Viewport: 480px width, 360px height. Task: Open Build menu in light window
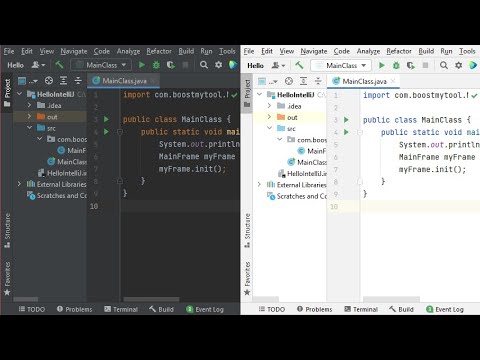426,51
